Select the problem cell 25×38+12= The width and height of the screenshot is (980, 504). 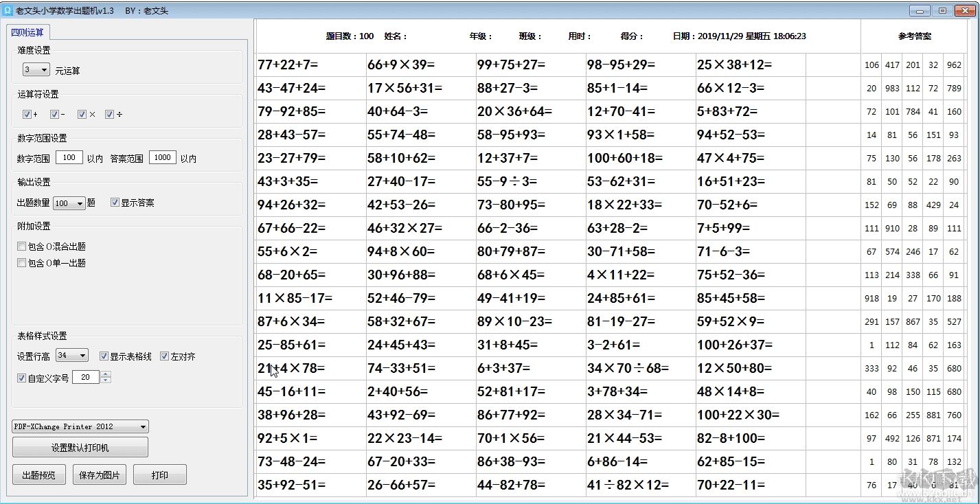click(751, 65)
